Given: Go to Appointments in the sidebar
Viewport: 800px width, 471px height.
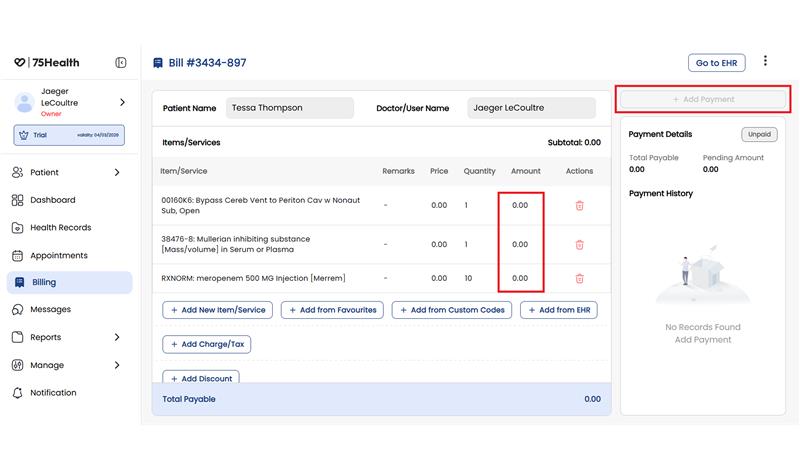Looking at the screenshot, I should [x=58, y=256].
